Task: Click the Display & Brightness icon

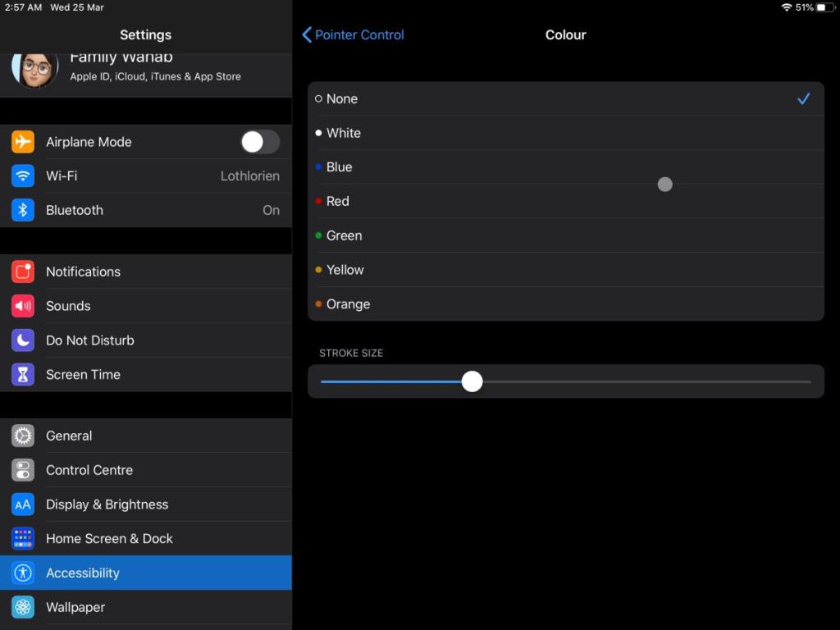Action: [22, 504]
